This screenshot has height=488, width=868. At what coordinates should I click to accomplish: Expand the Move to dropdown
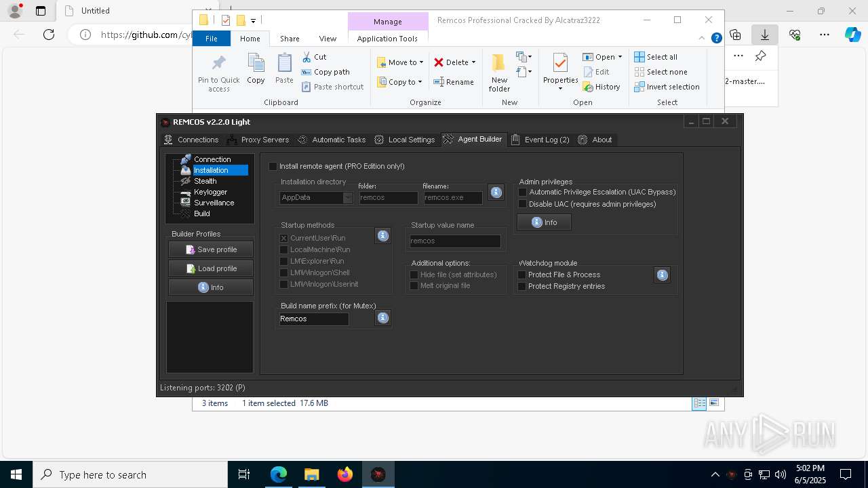click(x=421, y=62)
